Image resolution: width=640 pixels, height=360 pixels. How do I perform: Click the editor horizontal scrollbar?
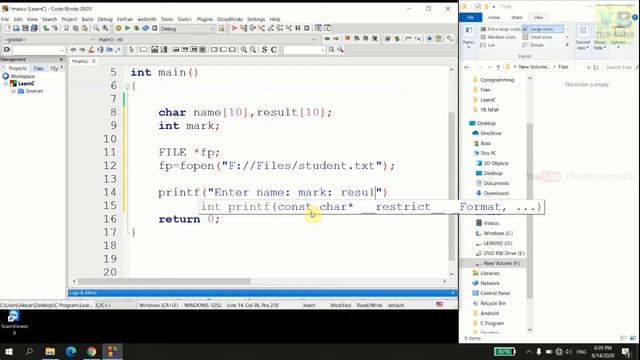(164, 281)
